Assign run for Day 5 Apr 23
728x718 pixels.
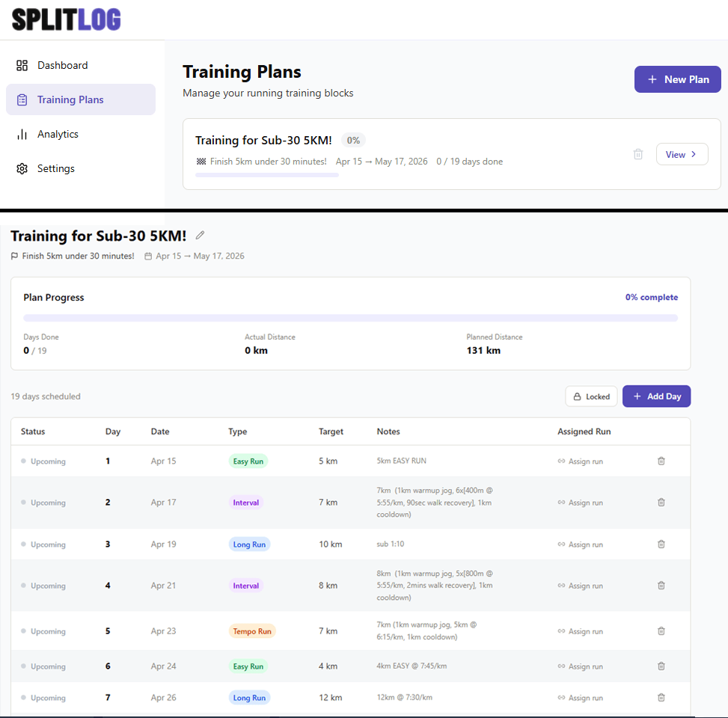pyautogui.click(x=581, y=631)
